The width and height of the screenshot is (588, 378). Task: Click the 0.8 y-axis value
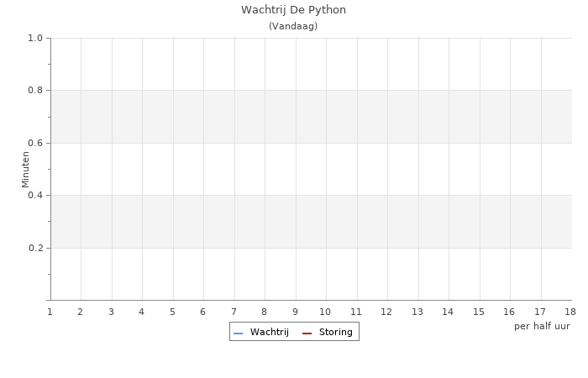point(34,91)
